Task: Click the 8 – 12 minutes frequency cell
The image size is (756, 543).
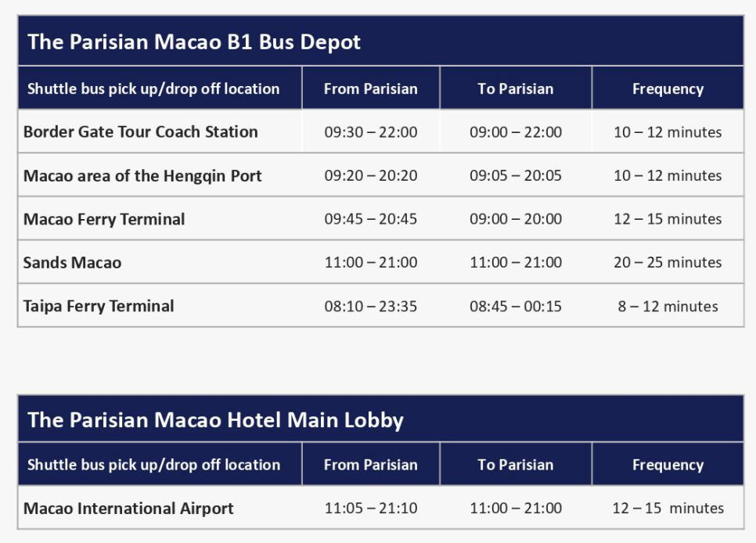Action: (x=668, y=306)
